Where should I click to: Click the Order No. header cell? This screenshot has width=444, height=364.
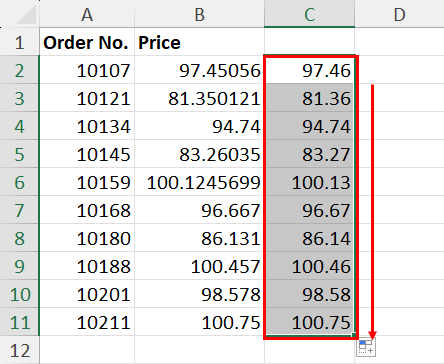click(x=87, y=42)
